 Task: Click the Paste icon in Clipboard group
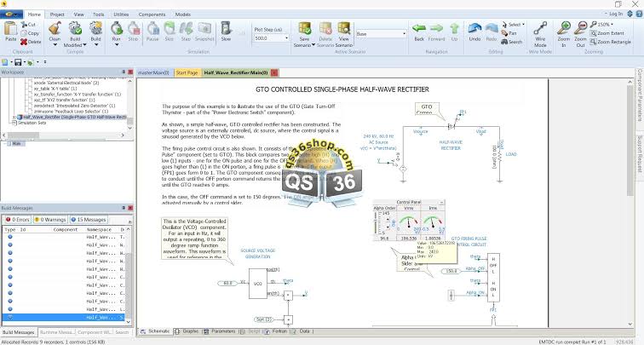11,29
